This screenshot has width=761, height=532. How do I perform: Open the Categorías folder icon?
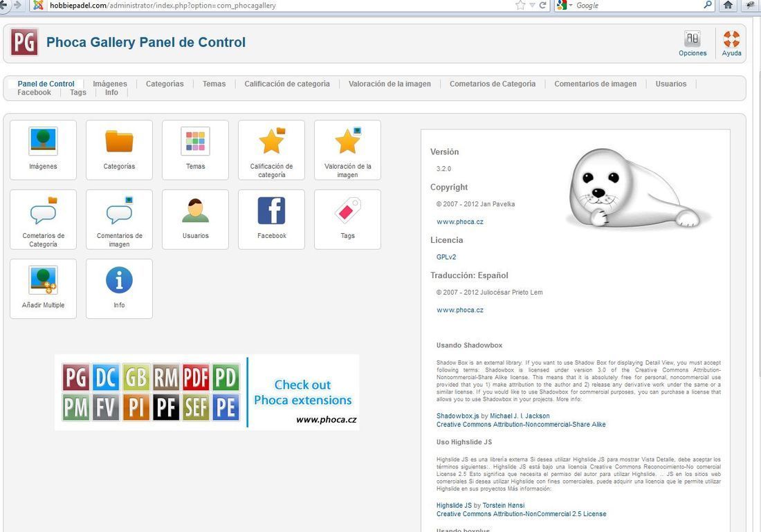coord(120,150)
